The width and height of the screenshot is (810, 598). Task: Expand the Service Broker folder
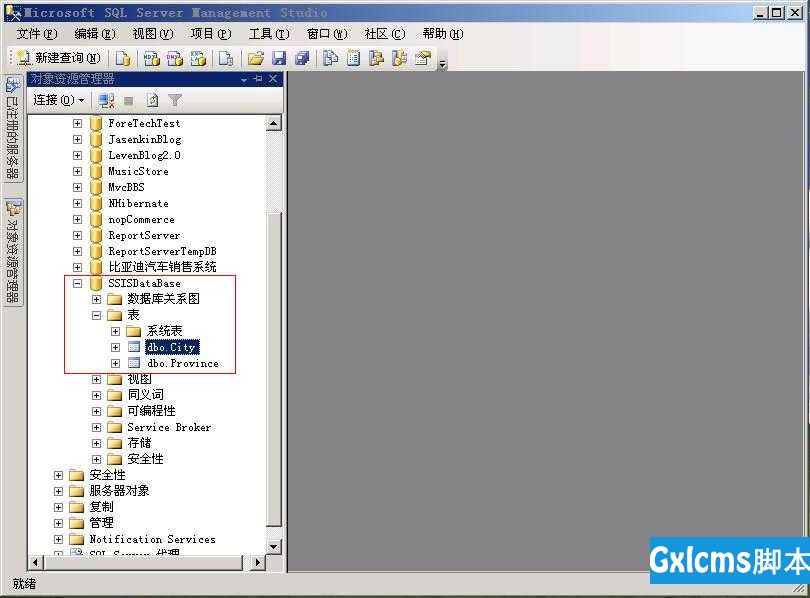[97, 428]
